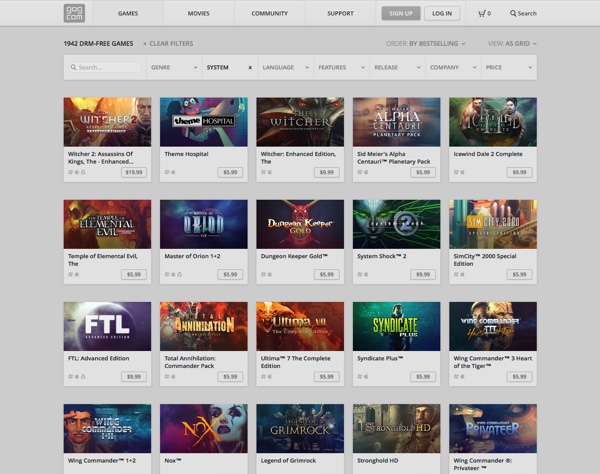600x474 pixels.
Task: Open Legend of Grimrock cover thumbnail
Action: [300, 428]
